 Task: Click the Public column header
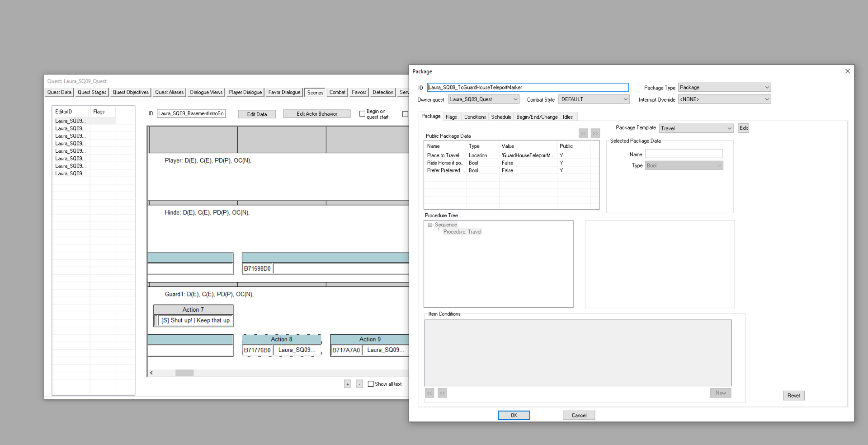573,146
